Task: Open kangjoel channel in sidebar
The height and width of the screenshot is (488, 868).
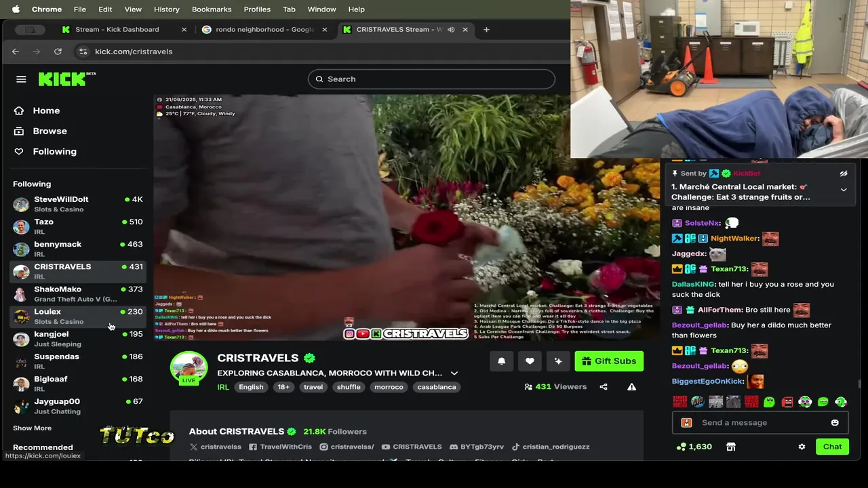Action: pos(78,339)
